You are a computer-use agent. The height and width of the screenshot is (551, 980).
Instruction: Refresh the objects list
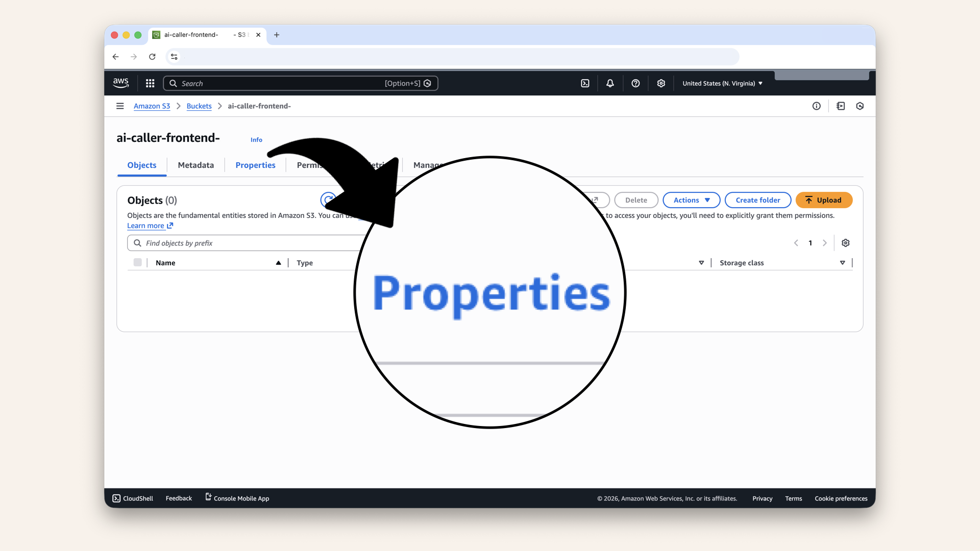click(328, 200)
